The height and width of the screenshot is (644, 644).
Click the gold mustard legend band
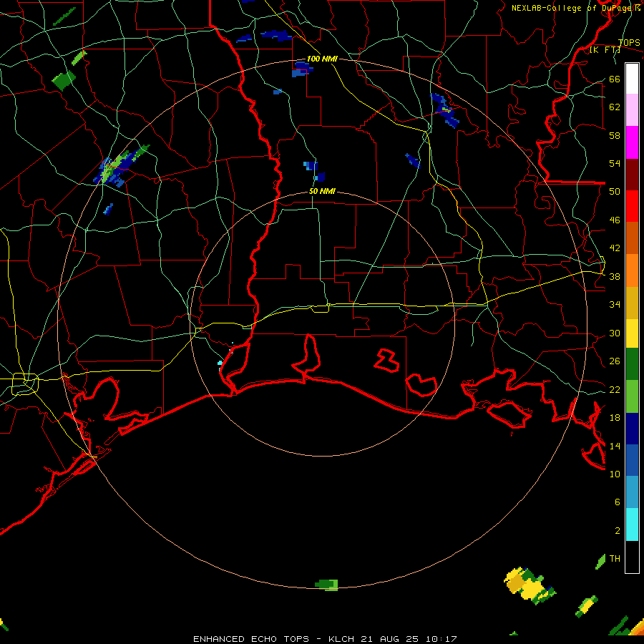(x=632, y=303)
